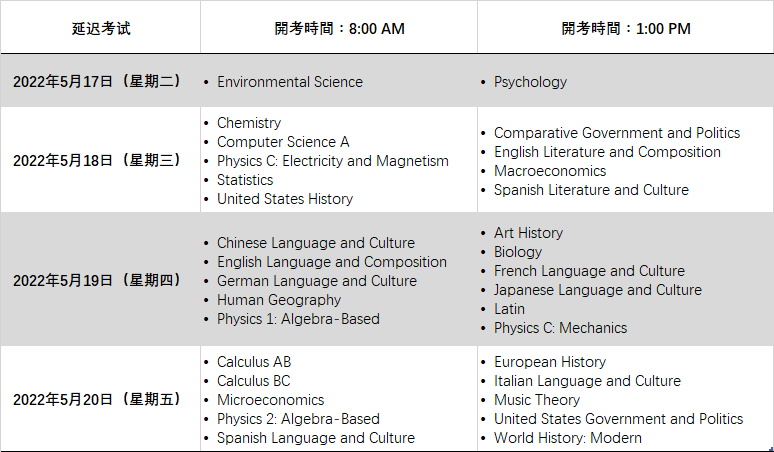Select Japanese Language and Culture entry
774x452 pixels.
(x=598, y=290)
